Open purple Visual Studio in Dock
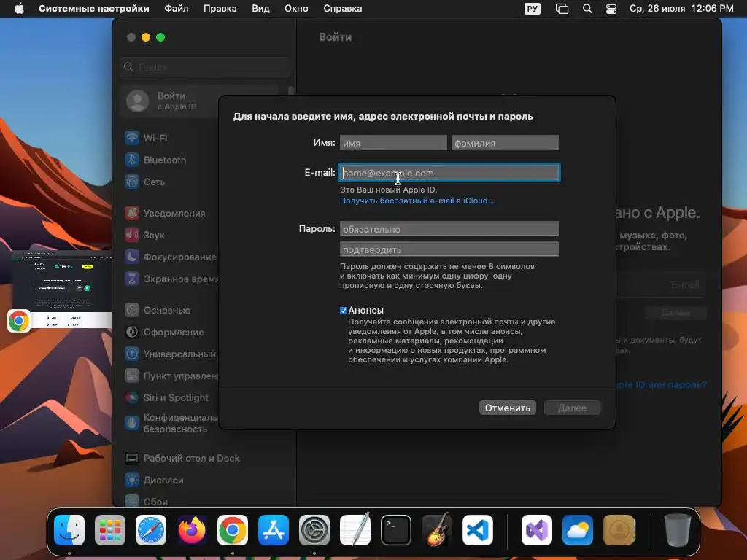 pyautogui.click(x=537, y=530)
